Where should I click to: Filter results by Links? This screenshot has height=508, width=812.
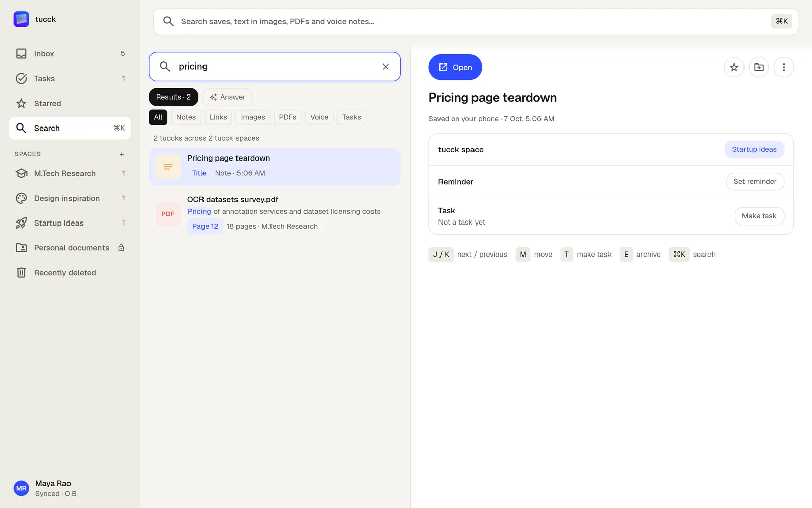tap(218, 117)
